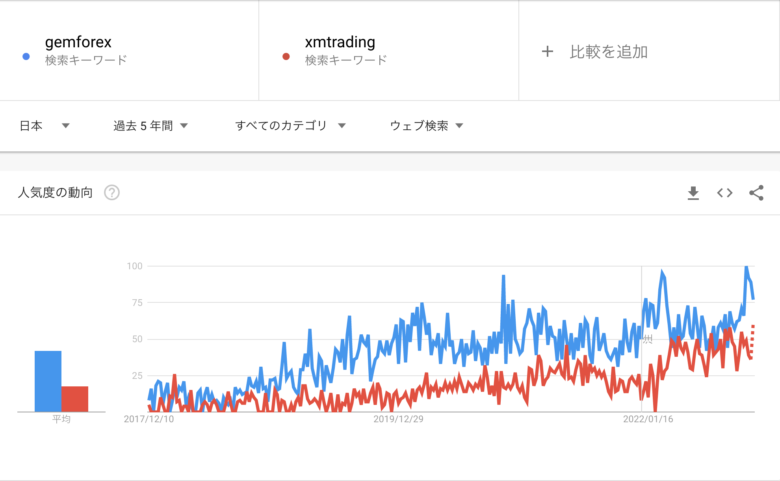Click the red average bar for xmtrading
Screen dimensions: 780x481
pyautogui.click(x=75, y=399)
